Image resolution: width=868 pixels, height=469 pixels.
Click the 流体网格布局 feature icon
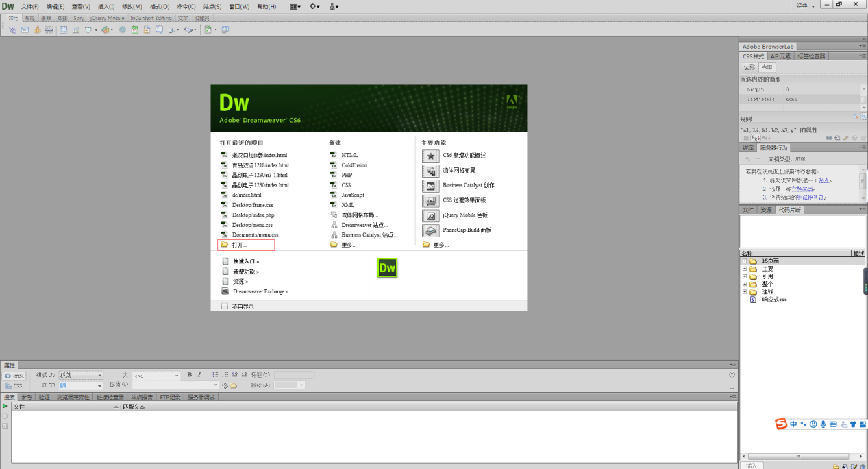point(431,171)
